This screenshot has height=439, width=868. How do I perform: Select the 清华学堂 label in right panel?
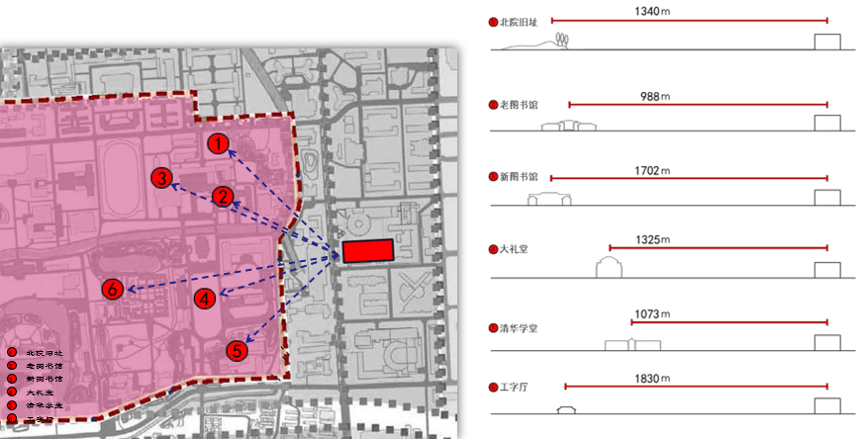(519, 325)
